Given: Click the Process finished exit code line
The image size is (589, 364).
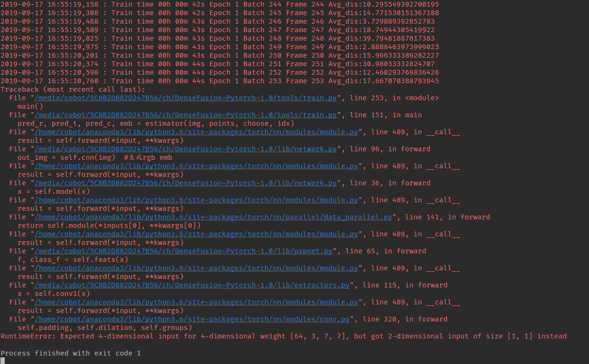Looking at the screenshot, I should click(70, 353).
